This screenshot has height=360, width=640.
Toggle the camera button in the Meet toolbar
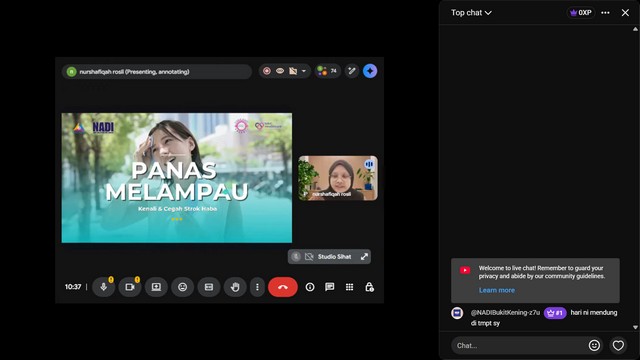click(130, 287)
